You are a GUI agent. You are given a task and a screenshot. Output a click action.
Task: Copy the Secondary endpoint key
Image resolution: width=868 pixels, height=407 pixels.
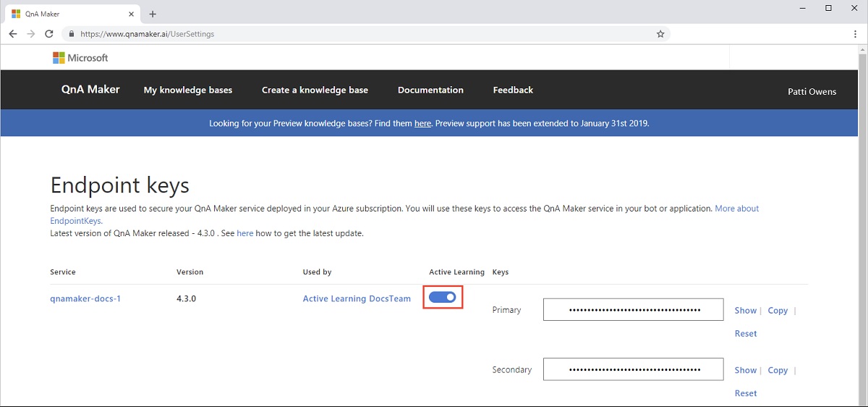click(778, 370)
